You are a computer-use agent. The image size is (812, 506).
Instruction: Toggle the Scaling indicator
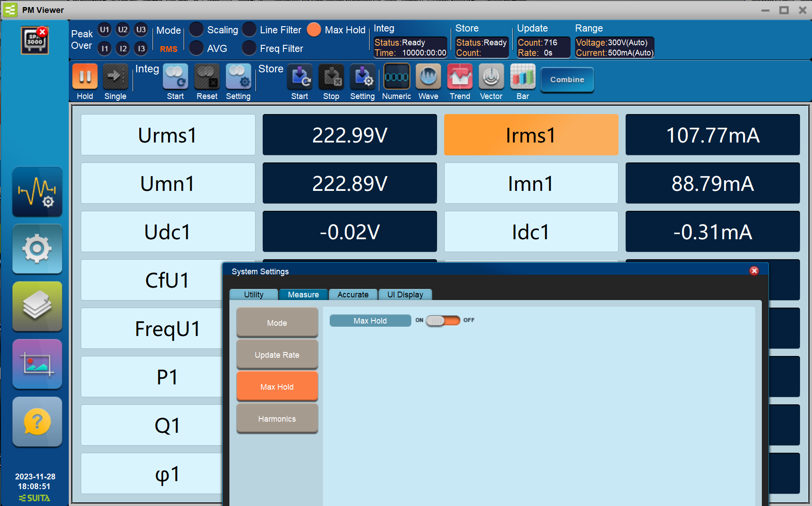click(x=196, y=30)
